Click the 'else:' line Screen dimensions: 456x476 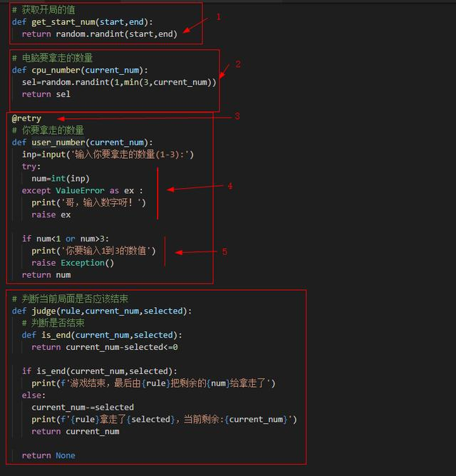click(33, 395)
